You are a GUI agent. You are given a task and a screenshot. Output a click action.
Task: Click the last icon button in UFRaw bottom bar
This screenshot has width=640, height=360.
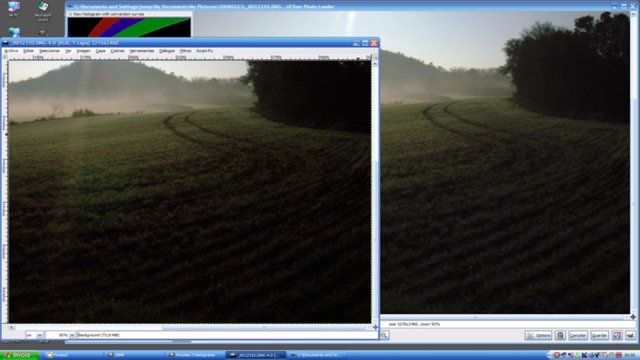[x=631, y=336]
